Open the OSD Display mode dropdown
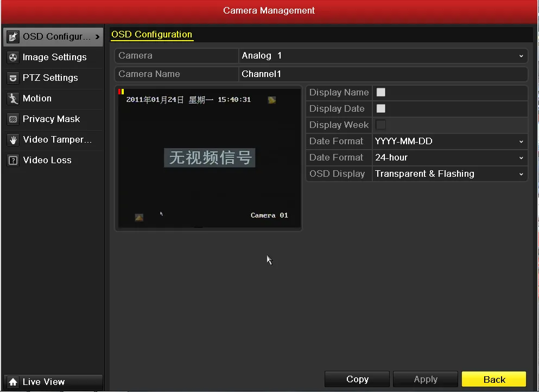 449,174
